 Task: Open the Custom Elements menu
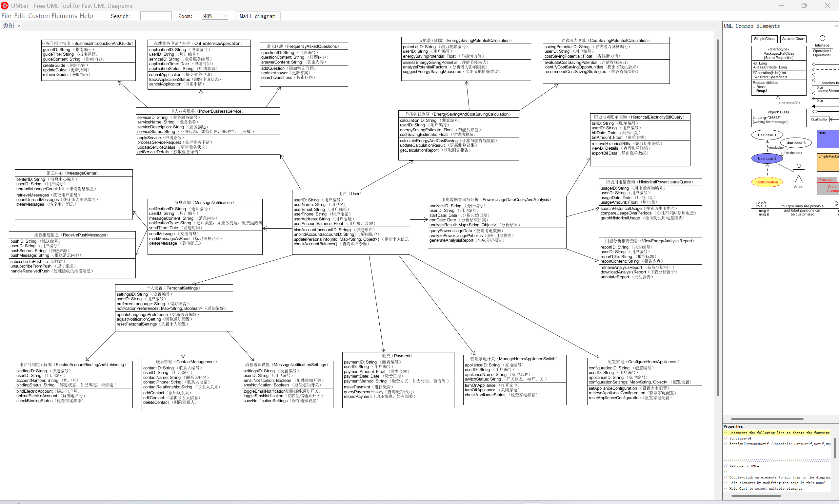pyautogui.click(x=52, y=16)
